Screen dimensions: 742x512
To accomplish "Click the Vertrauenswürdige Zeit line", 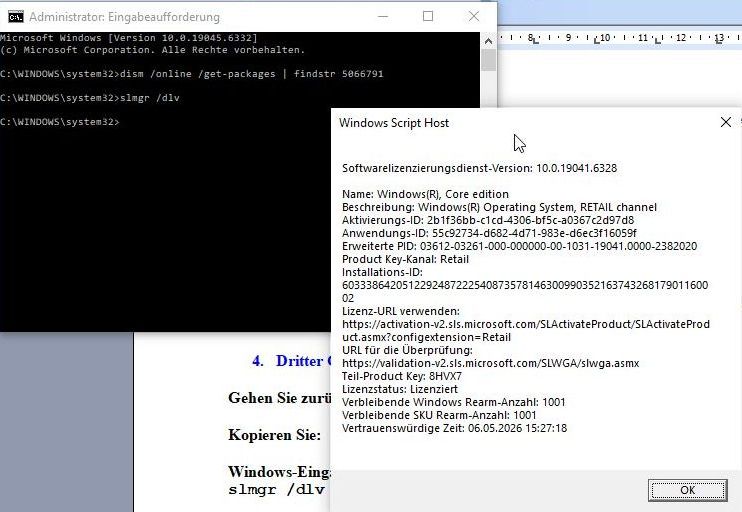I will click(x=454, y=428).
